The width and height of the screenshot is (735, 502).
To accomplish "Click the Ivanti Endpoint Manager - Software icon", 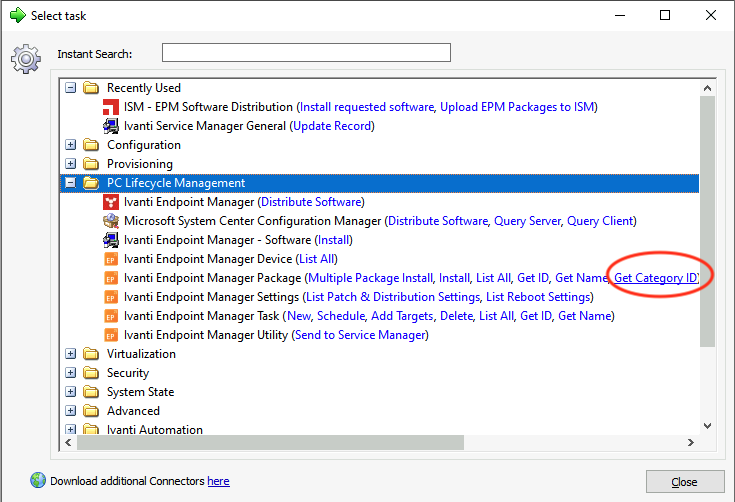I will tap(111, 240).
